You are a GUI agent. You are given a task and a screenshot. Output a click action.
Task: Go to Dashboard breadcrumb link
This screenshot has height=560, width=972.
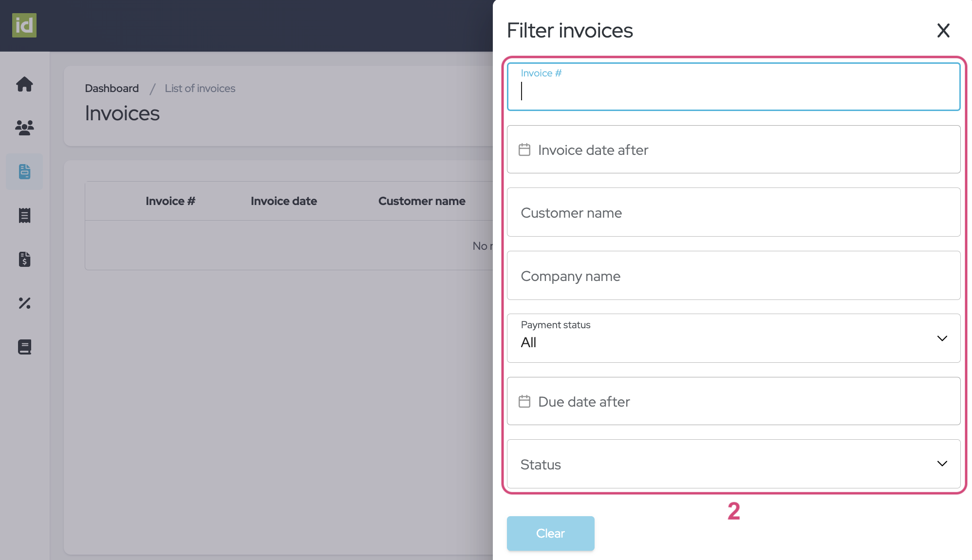[x=112, y=88]
